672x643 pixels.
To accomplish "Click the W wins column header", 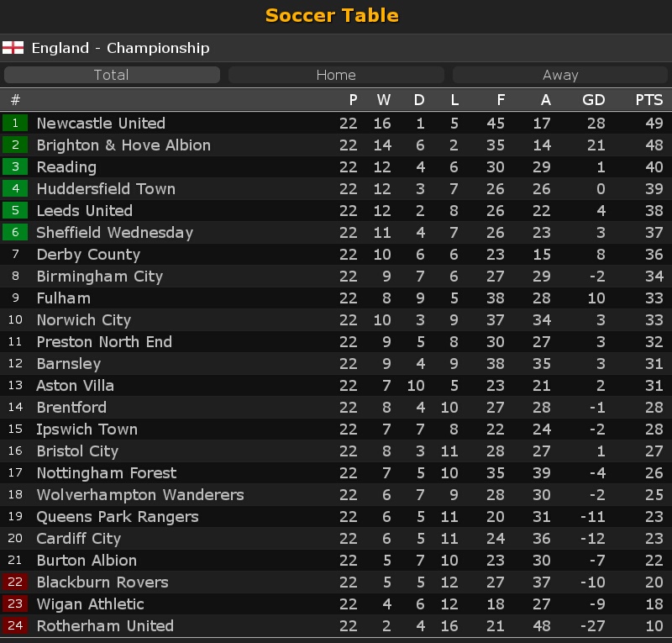I will [384, 100].
